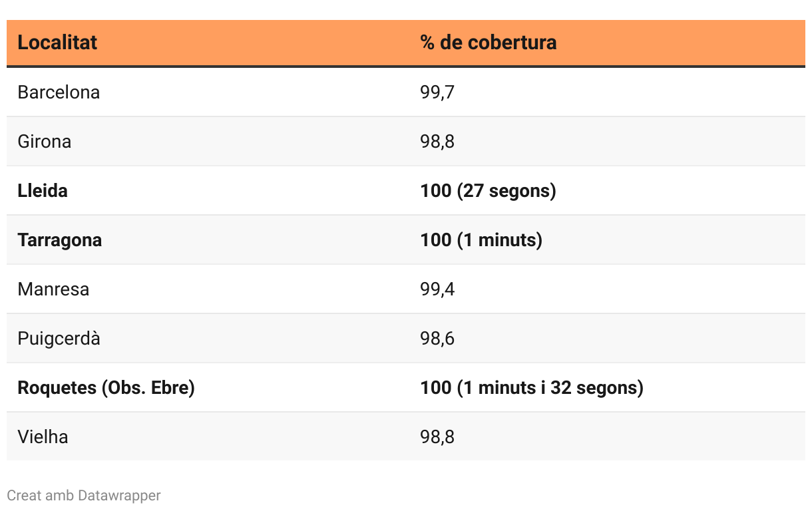Select the Manresa locality cell
This screenshot has height=511, width=812.
point(53,289)
